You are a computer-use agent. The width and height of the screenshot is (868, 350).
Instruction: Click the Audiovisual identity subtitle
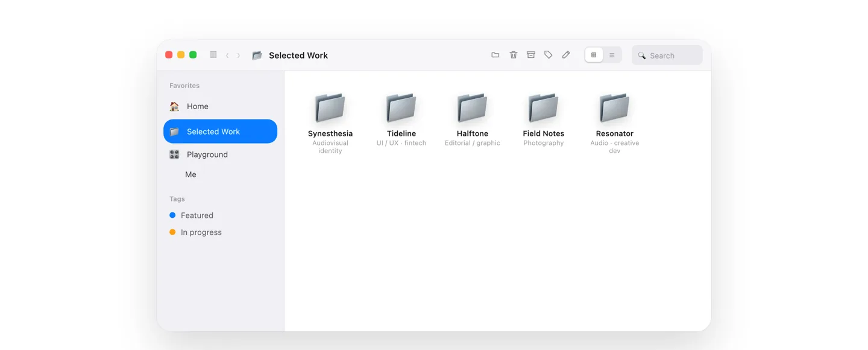pyautogui.click(x=330, y=147)
